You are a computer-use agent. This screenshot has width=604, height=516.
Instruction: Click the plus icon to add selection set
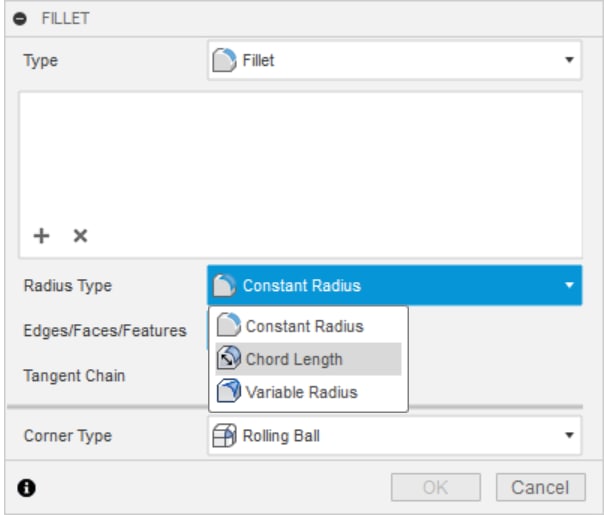pyautogui.click(x=42, y=236)
